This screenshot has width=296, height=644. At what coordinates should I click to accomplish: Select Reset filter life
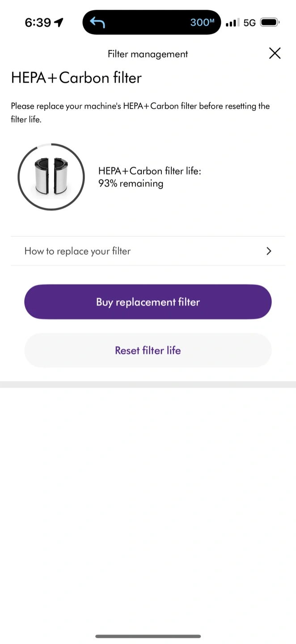(x=148, y=350)
